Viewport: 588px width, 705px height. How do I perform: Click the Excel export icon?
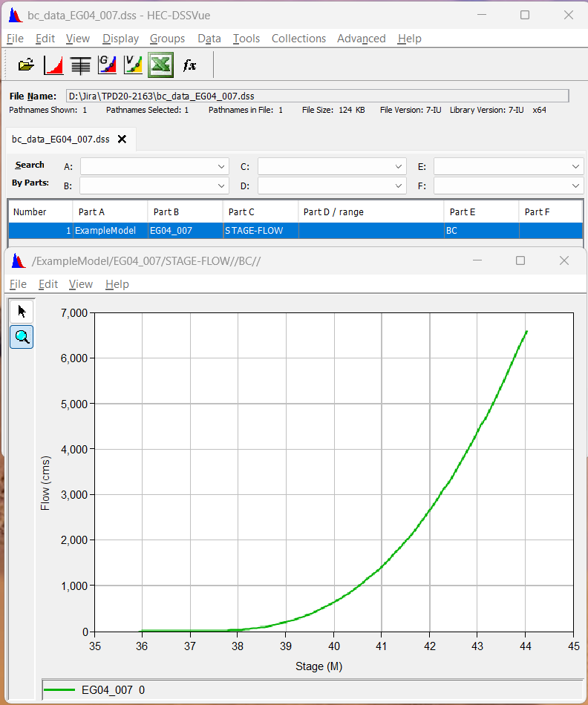[161, 65]
